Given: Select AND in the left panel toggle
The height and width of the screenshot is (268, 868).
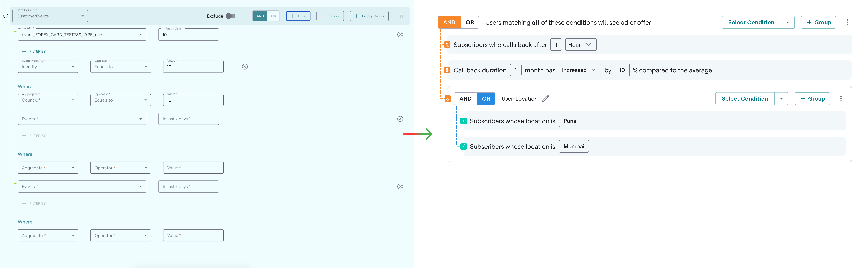Looking at the screenshot, I should [260, 16].
